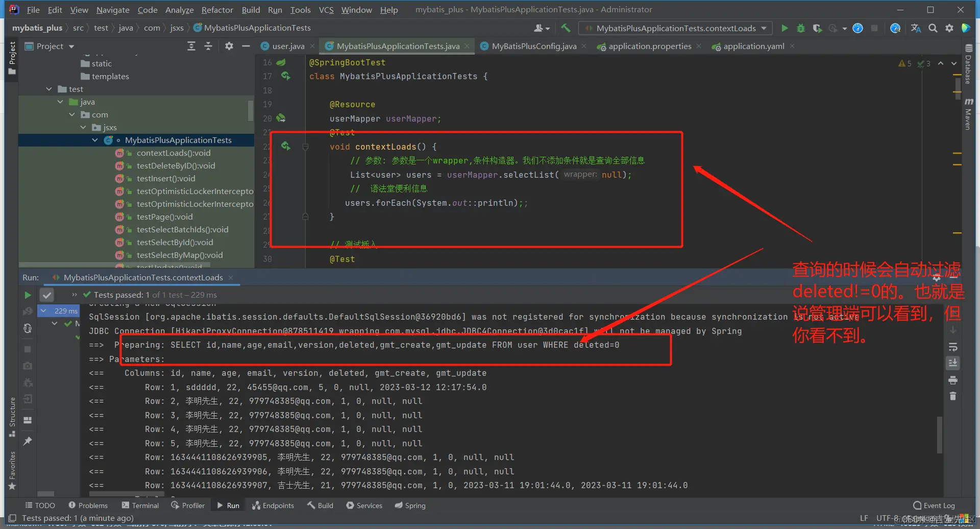This screenshot has height=529, width=980.
Task: Open the Terminal tool window
Action: (140, 506)
